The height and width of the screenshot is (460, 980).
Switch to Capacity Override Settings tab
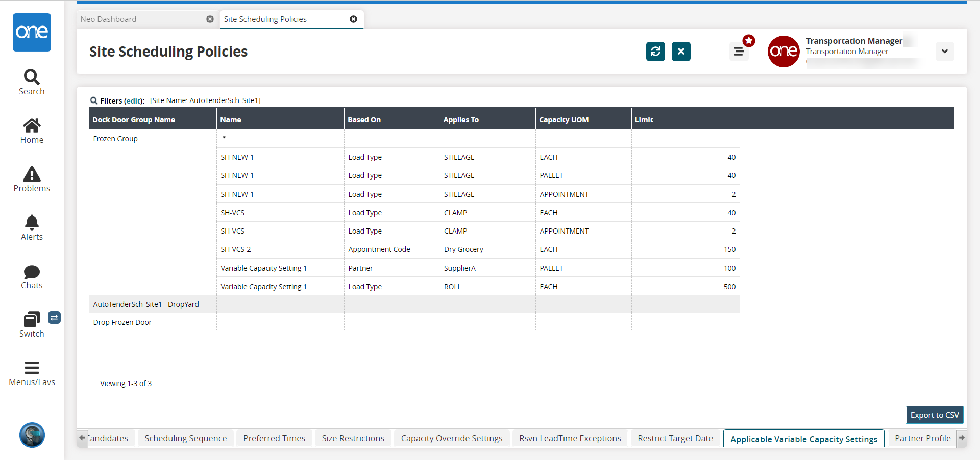451,438
